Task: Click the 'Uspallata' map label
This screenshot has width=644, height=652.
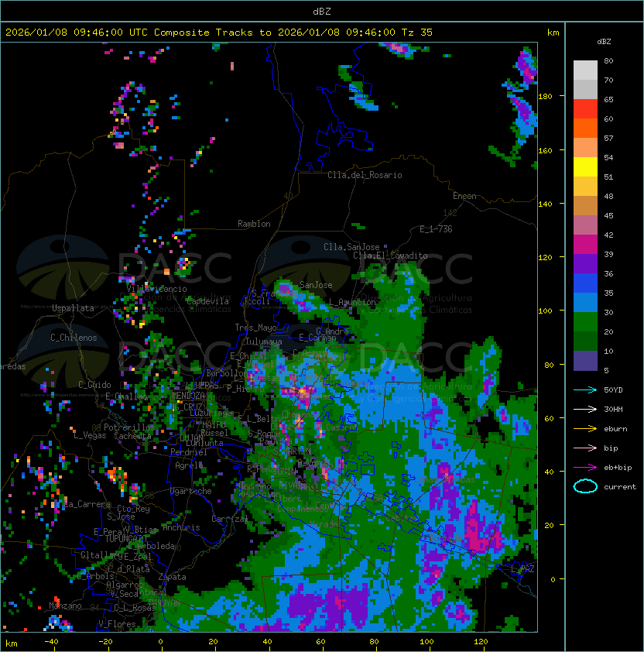Action: coord(73,308)
